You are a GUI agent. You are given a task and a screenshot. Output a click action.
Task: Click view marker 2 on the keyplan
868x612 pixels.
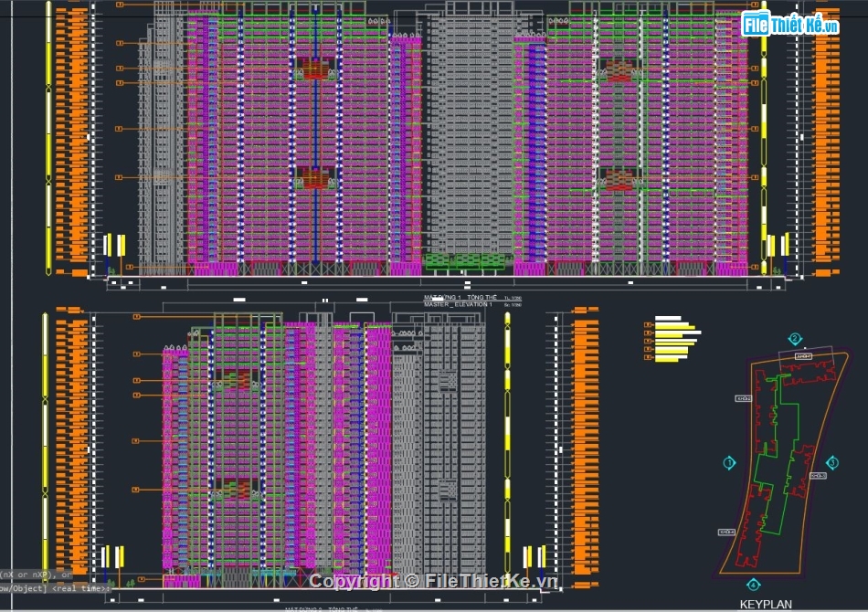tap(795, 339)
